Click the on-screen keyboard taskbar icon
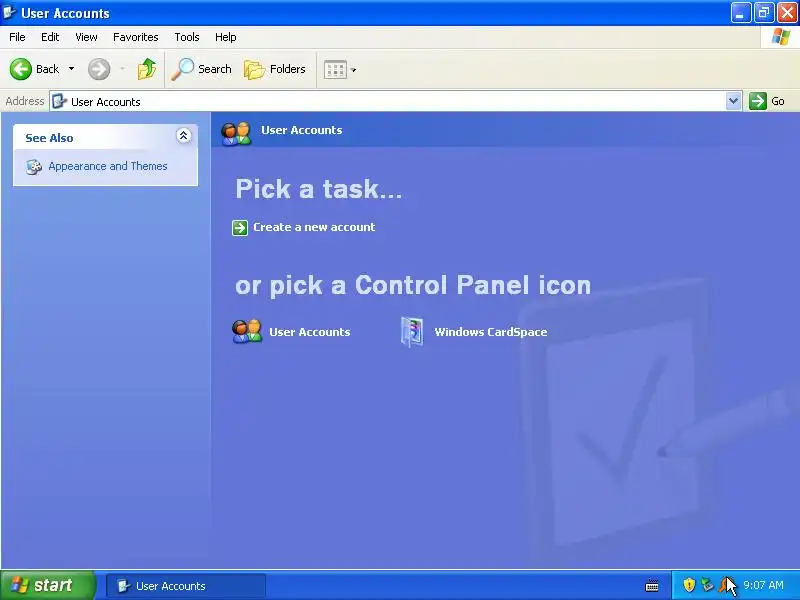The height and width of the screenshot is (600, 800). point(652,585)
